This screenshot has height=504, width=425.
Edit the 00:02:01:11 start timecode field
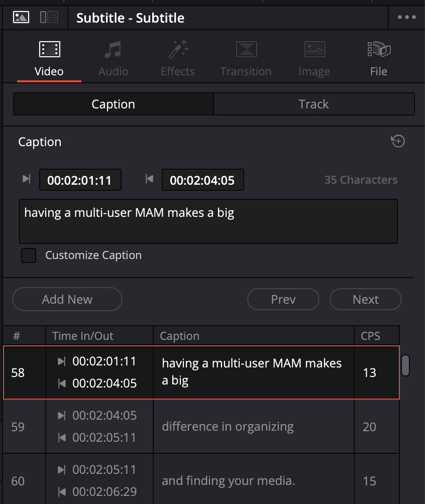80,180
